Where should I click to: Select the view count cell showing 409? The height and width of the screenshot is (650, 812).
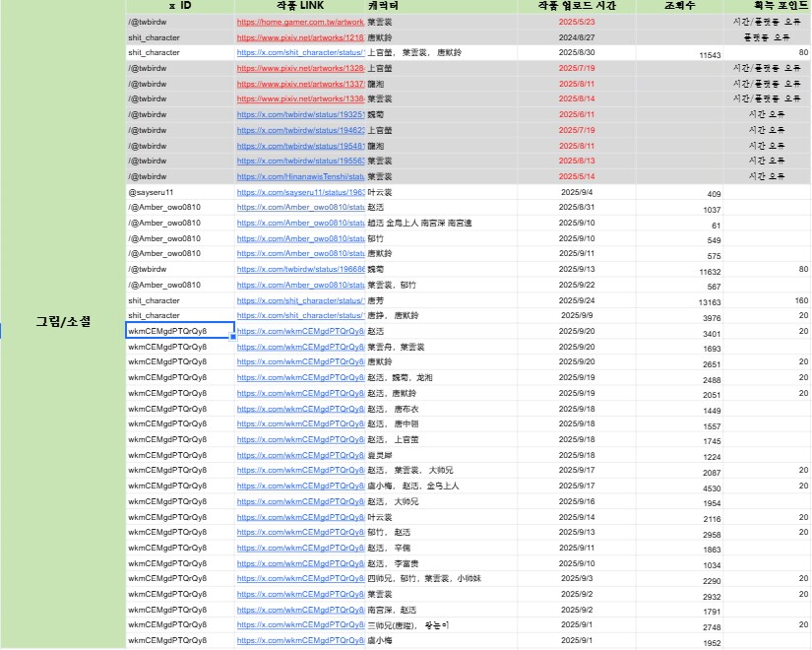tap(675, 194)
